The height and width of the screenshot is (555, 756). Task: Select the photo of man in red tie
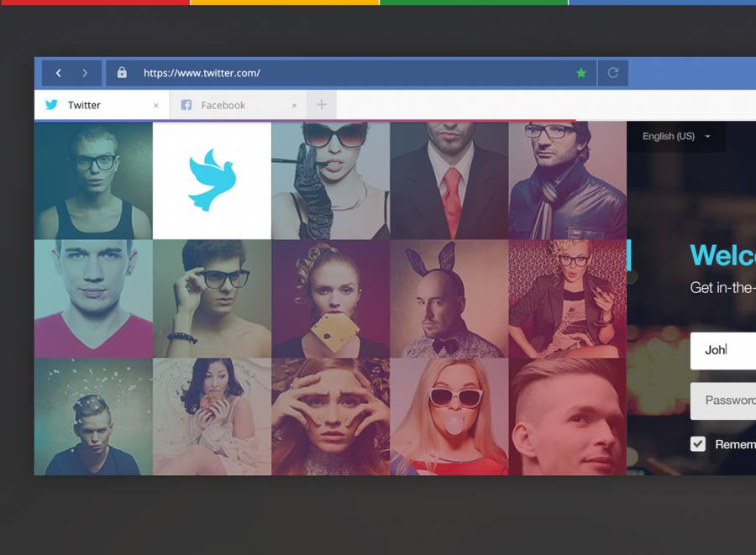pyautogui.click(x=449, y=181)
